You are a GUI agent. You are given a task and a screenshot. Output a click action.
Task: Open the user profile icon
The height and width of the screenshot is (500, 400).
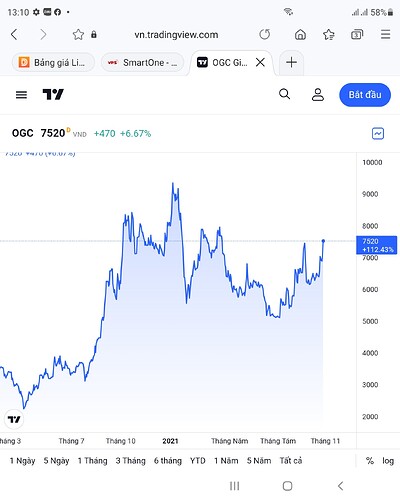318,95
